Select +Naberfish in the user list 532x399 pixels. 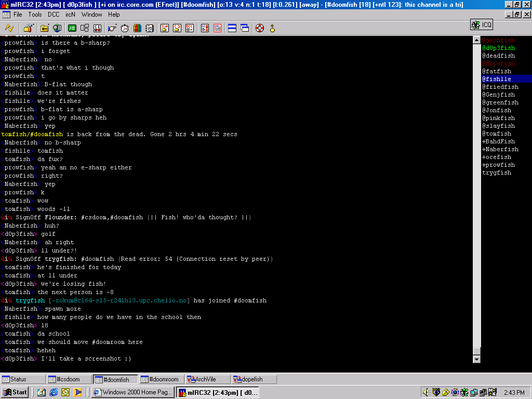click(500, 149)
